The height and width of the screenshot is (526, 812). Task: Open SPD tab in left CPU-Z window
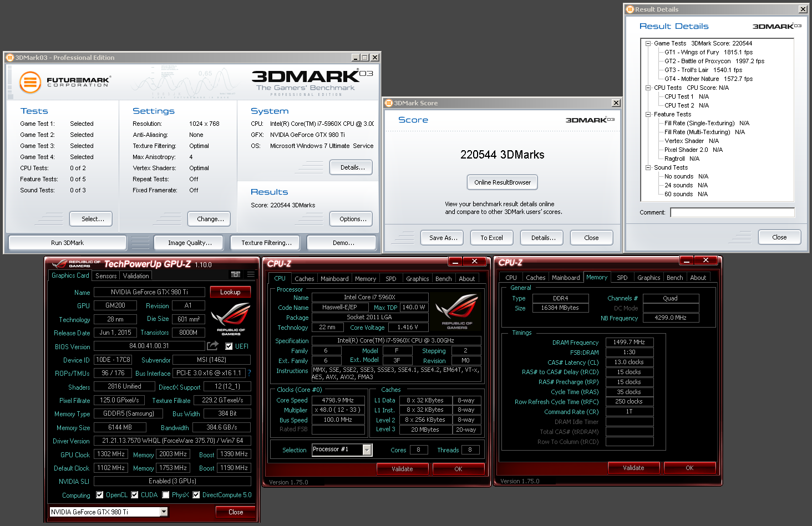coord(391,278)
